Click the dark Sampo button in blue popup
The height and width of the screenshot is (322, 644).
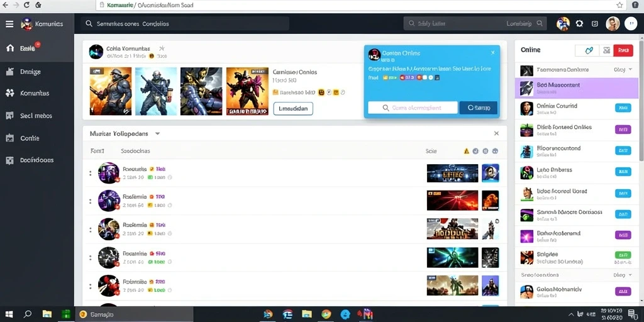[478, 108]
